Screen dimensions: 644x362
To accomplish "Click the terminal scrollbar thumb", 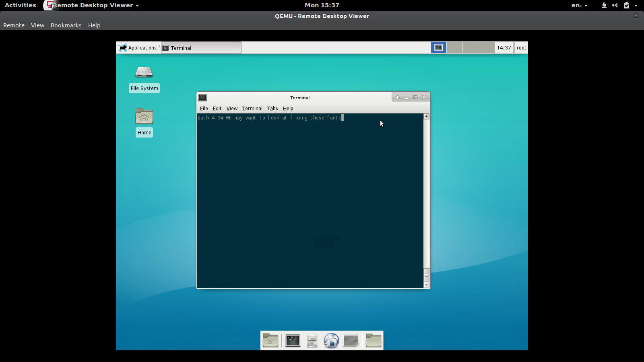I will pyautogui.click(x=427, y=275).
